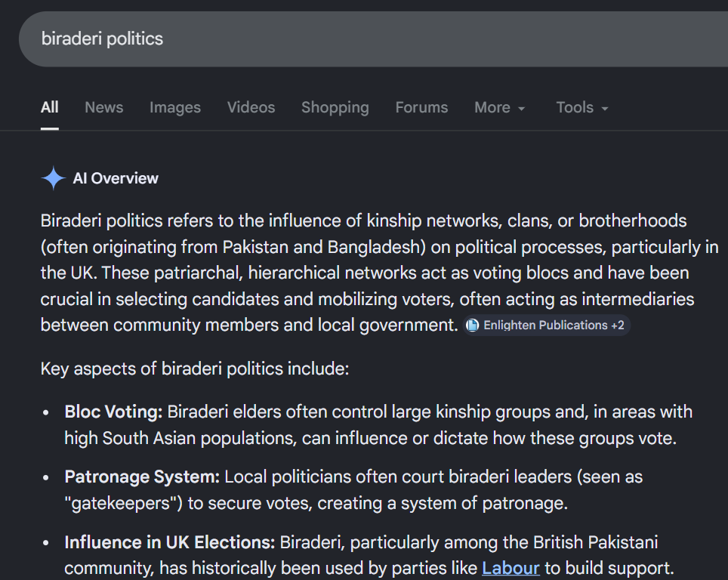Click the AI Overview heading

click(x=116, y=178)
